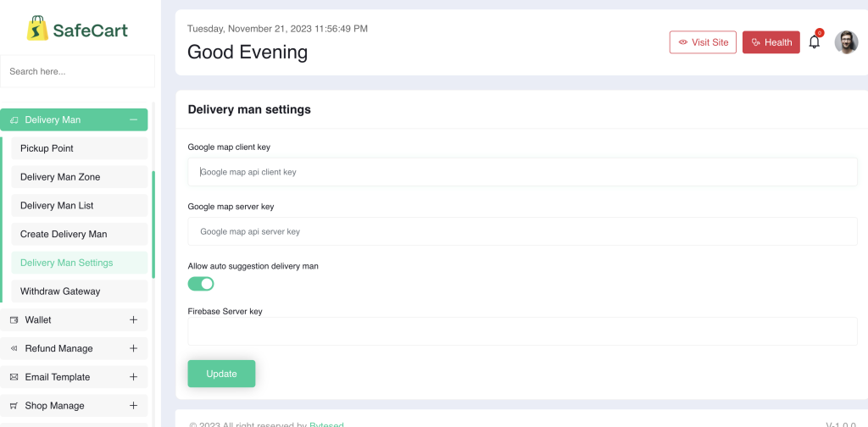Click the SafeCart shopping bag logo
The image size is (868, 427).
click(x=37, y=28)
